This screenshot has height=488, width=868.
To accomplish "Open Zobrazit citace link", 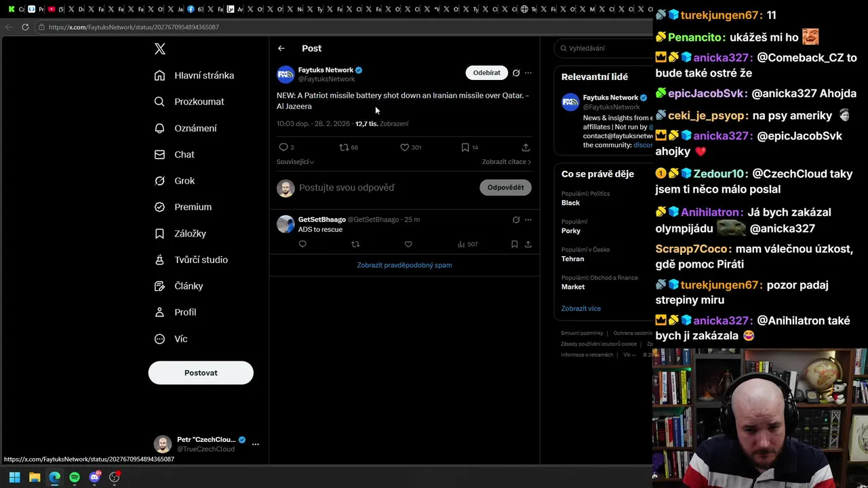I will [507, 162].
